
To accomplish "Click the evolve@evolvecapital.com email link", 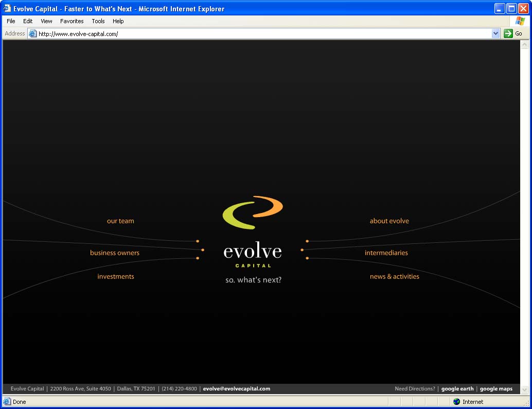I will (236, 389).
